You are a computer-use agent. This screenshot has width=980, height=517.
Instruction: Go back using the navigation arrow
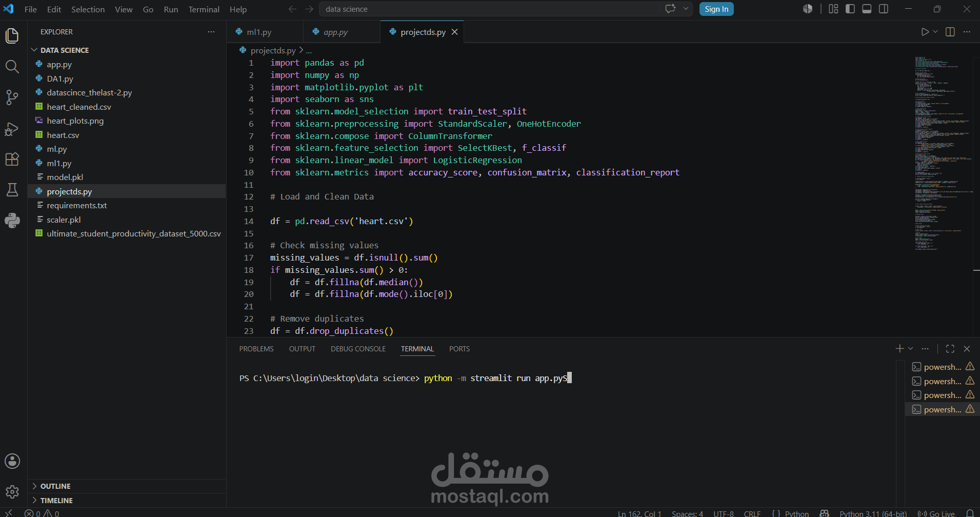(x=292, y=9)
